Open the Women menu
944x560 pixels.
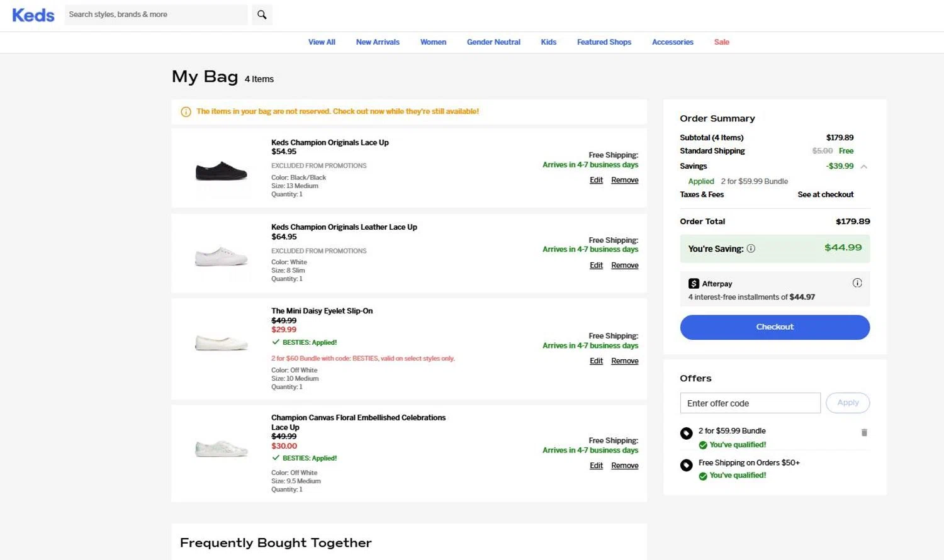[433, 42]
